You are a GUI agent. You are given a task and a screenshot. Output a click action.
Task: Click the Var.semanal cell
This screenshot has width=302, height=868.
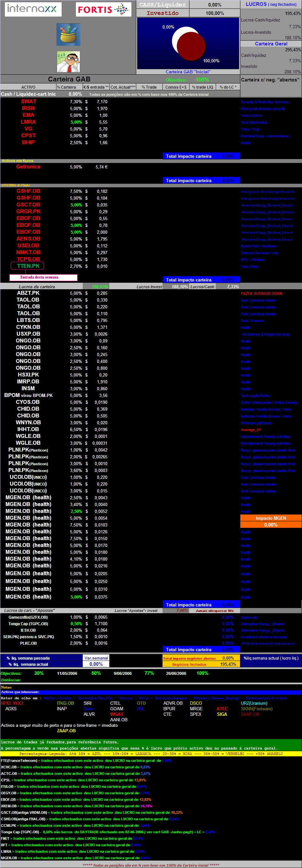click(x=96, y=658)
